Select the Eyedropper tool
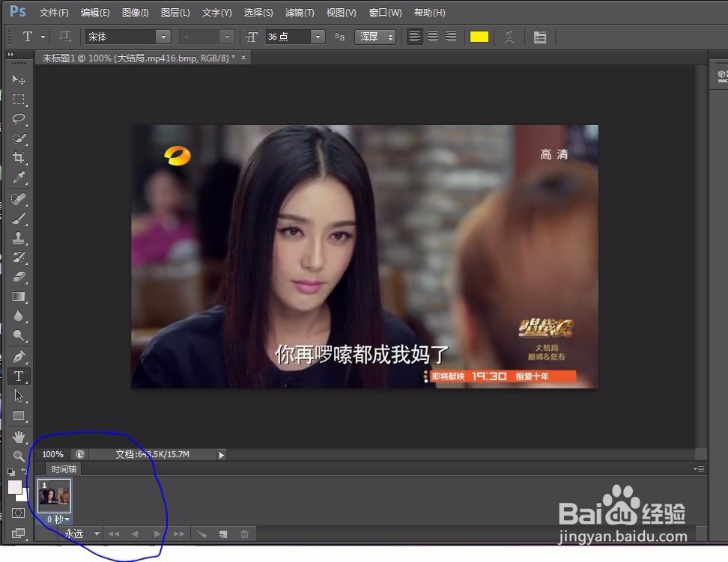This screenshot has height=562, width=728. [19, 177]
